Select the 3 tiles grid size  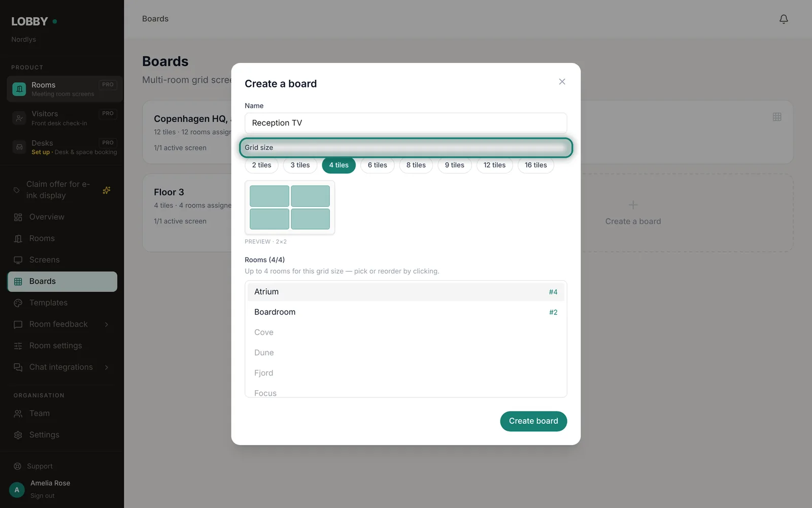(x=300, y=165)
